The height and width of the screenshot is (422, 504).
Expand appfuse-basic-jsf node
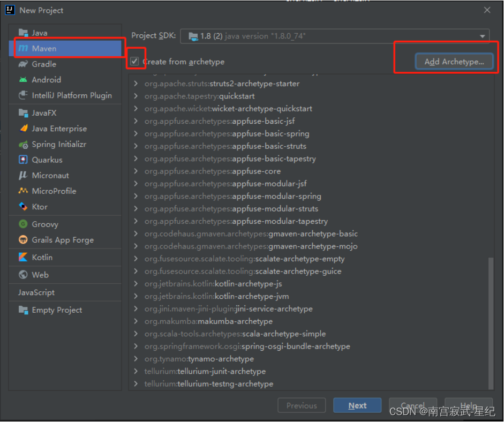point(136,121)
